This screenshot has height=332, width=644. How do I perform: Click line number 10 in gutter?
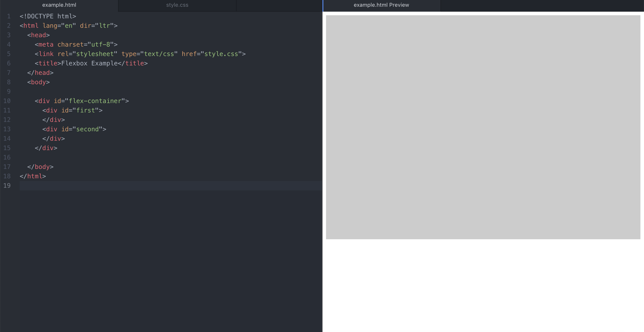point(7,101)
